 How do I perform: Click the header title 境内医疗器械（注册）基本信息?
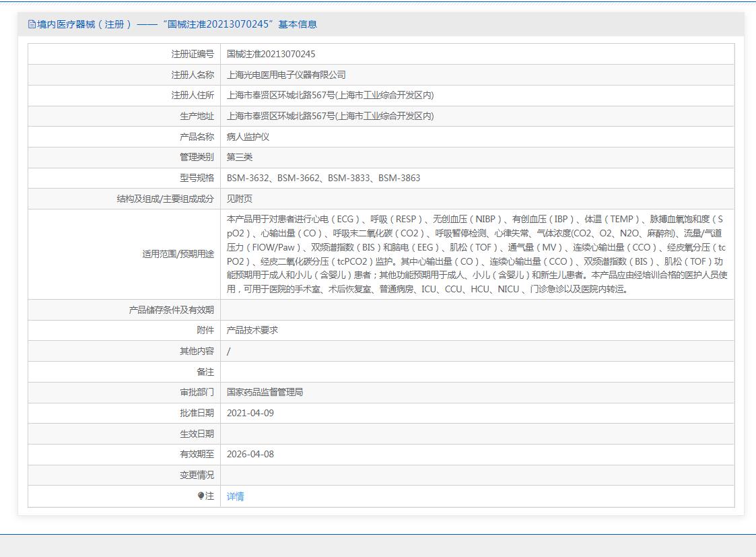(x=176, y=24)
